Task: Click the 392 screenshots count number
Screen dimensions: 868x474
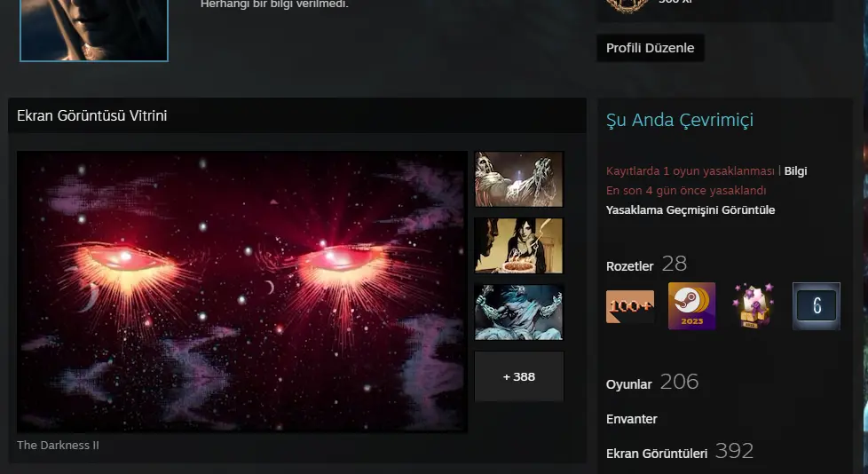Action: coord(734,451)
